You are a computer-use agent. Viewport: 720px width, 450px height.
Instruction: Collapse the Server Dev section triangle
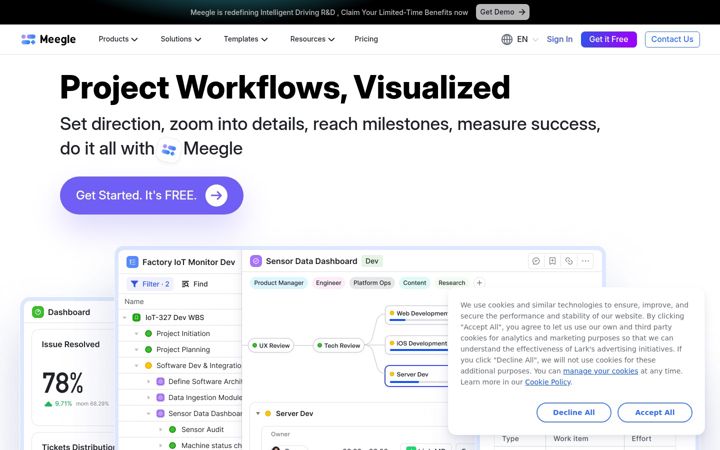[258, 413]
